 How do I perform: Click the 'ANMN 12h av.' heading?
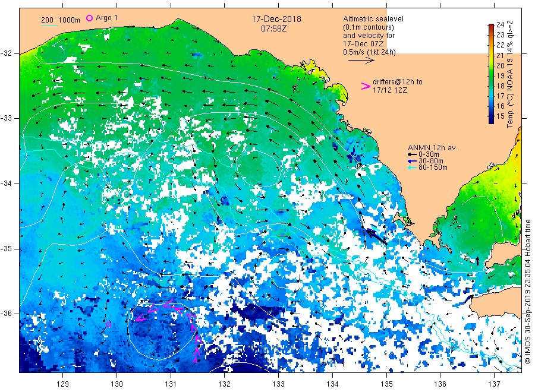pos(433,148)
